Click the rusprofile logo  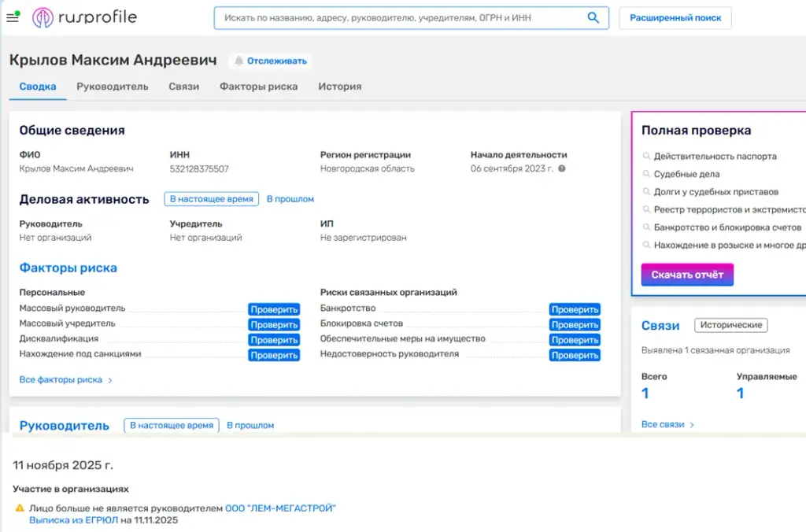click(85, 17)
